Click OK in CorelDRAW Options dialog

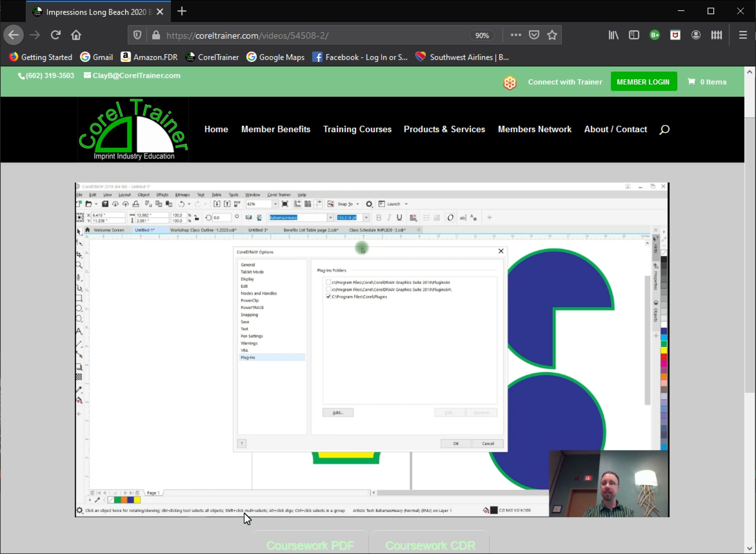pos(455,443)
